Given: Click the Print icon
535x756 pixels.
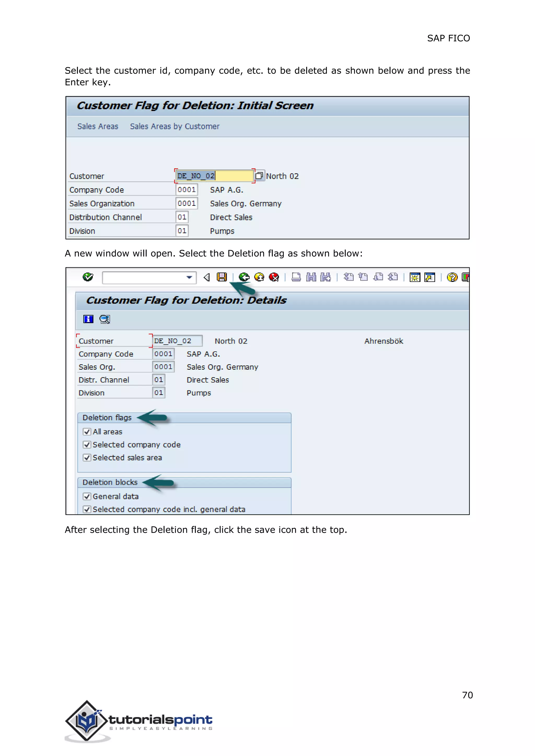Looking at the screenshot, I should [x=296, y=277].
